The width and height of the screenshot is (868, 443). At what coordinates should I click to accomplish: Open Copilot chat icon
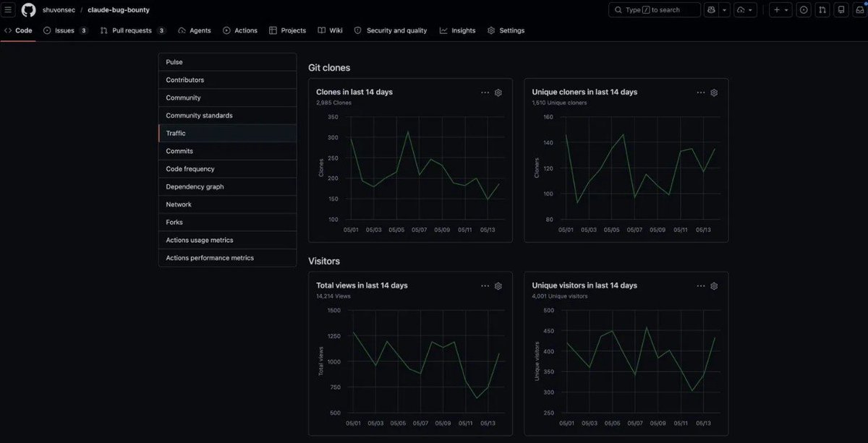tap(711, 10)
